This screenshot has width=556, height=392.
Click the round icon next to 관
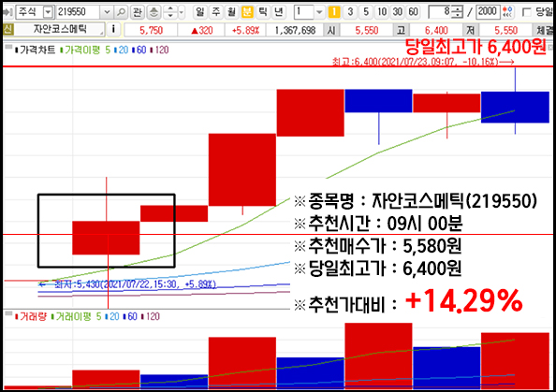point(154,12)
